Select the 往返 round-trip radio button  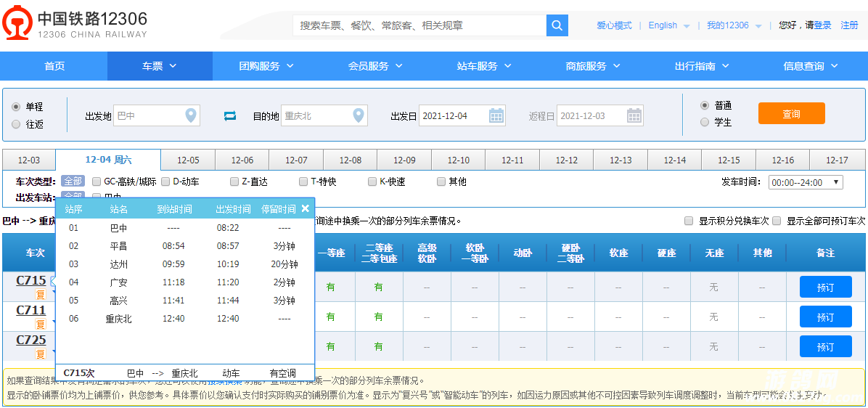point(16,124)
